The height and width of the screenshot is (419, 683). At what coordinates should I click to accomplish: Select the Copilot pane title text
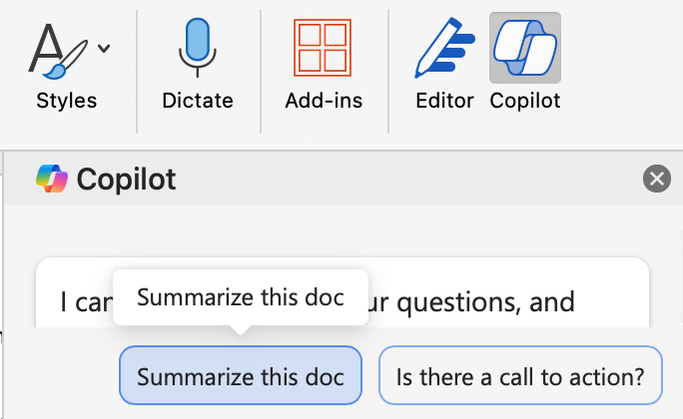pos(126,180)
